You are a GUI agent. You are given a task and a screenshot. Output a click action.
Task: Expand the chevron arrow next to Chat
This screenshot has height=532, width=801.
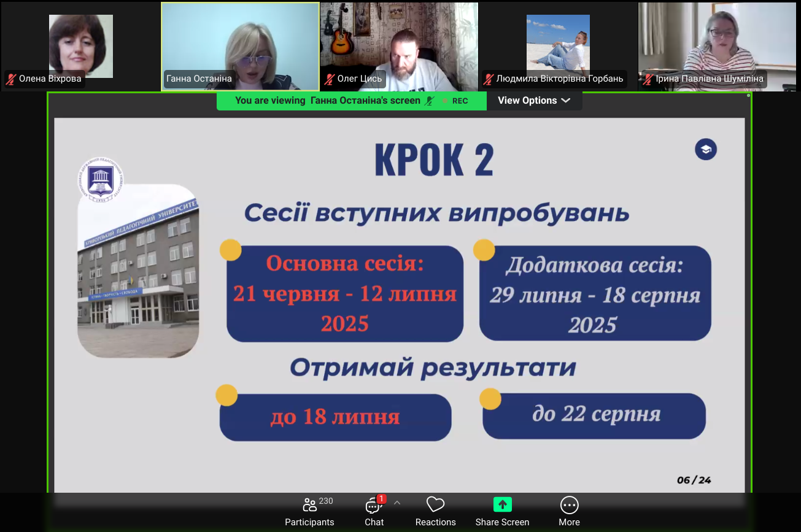coord(397,503)
